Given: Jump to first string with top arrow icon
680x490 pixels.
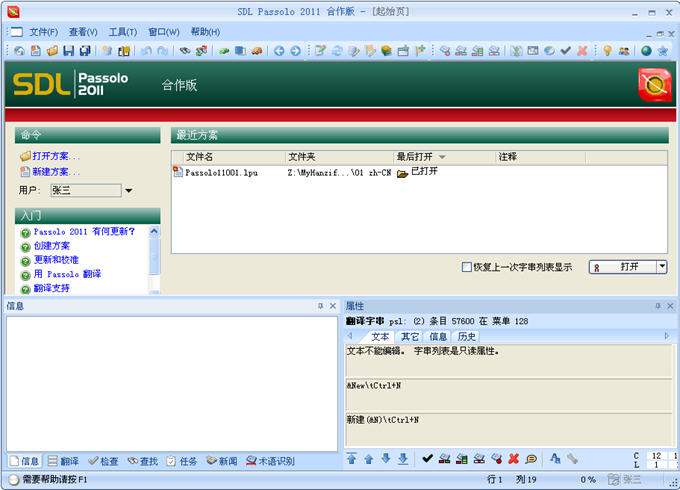Looking at the screenshot, I should click(x=351, y=459).
